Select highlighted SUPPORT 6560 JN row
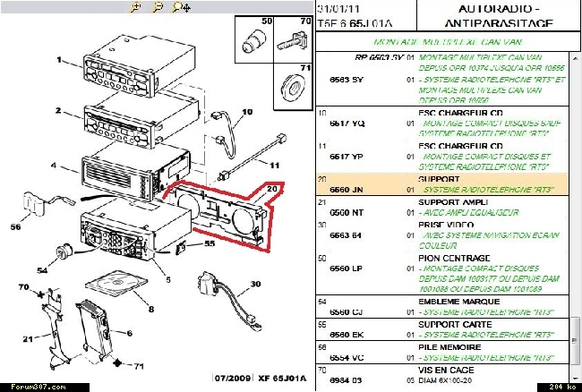The image size is (582, 392). 443,183
